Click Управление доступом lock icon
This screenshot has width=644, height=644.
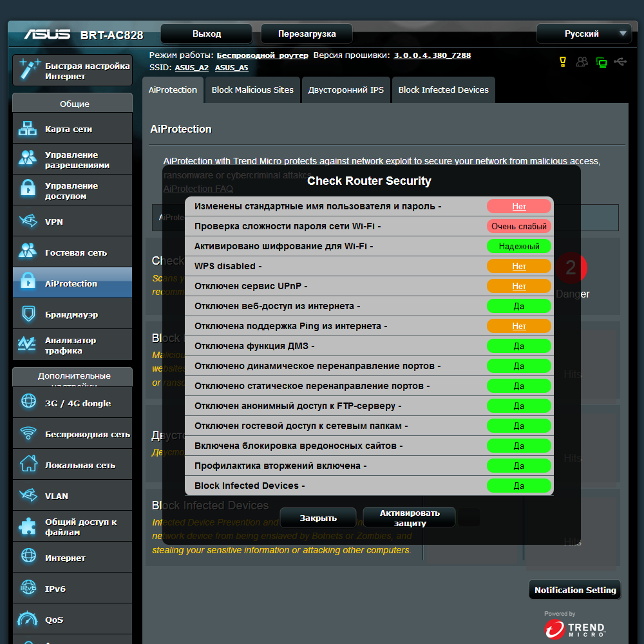[x=28, y=188]
